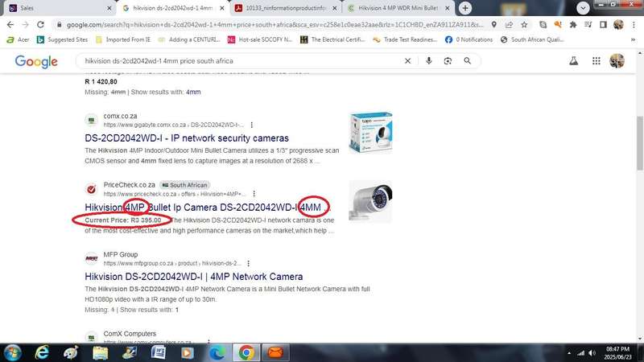Reload the page with the refresh icon
644x362 pixels.
[40, 25]
